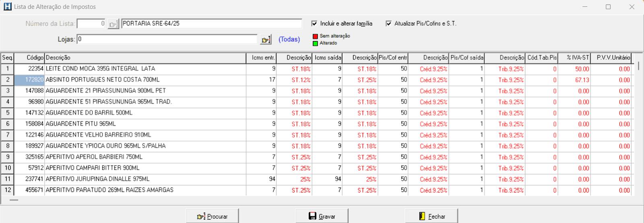Click the % IVA-ST column header
The image size is (644, 223).
pos(574,58)
